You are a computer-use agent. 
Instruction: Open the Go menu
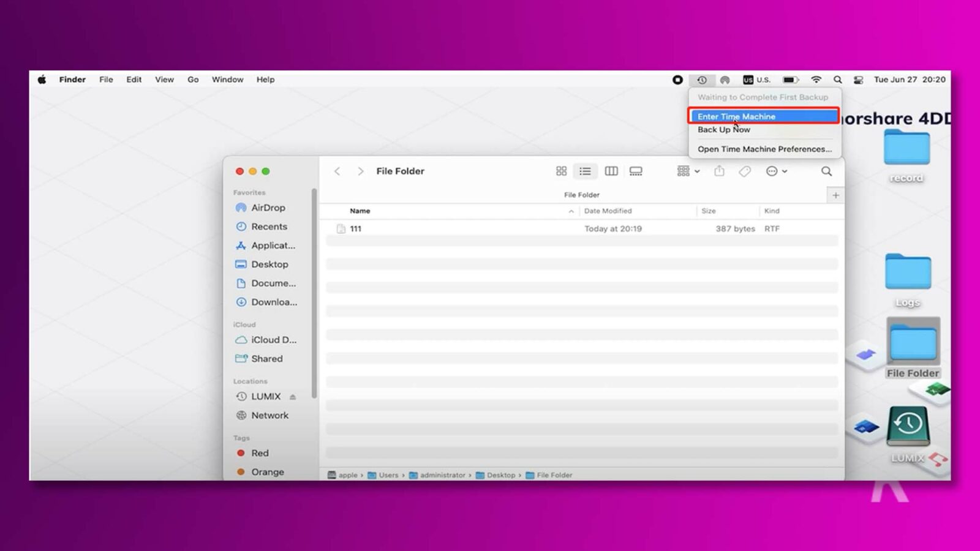[193, 80]
